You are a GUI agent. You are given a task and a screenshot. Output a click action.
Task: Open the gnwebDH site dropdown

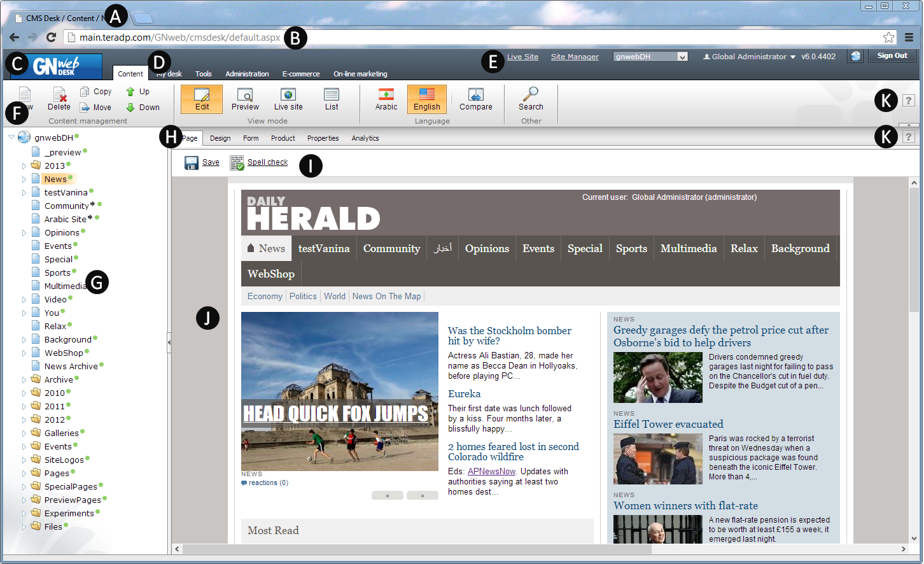pyautogui.click(x=650, y=57)
